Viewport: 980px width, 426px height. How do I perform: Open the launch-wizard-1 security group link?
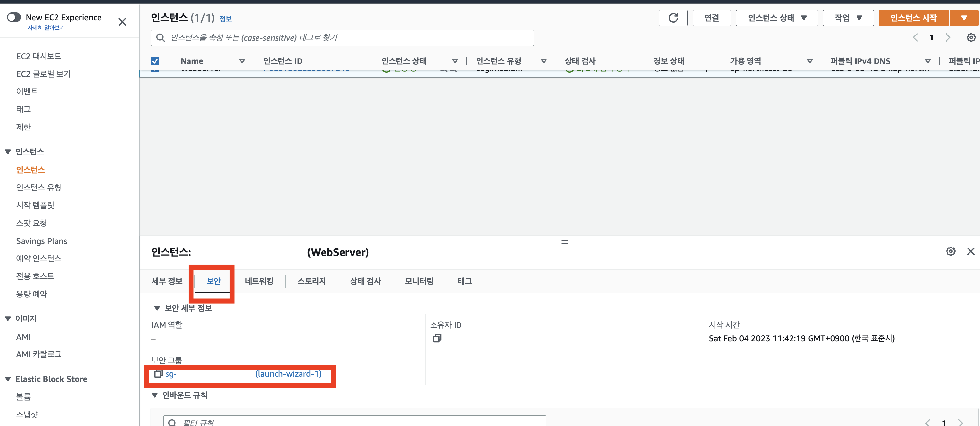(288, 374)
